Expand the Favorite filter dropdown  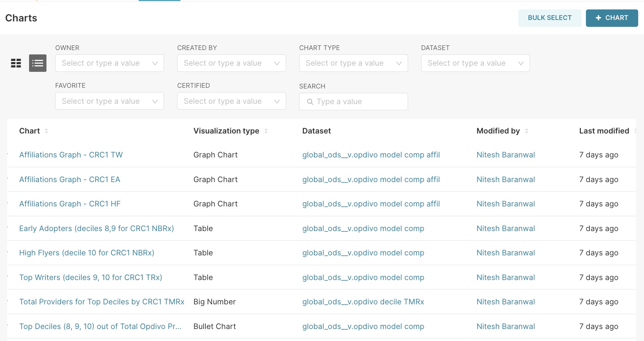[109, 101]
